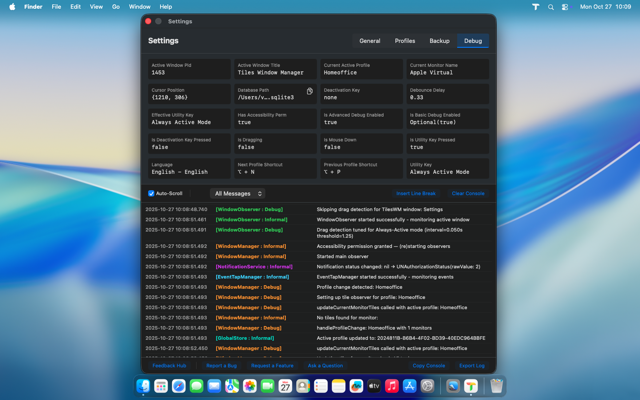Open Freeform from the dock
The image size is (640, 400).
tap(356, 385)
